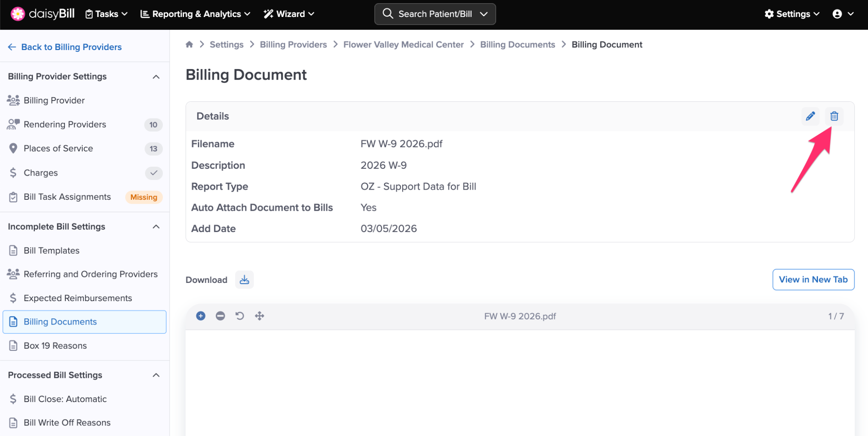Select Rendering Providers in the sidebar

click(x=65, y=124)
